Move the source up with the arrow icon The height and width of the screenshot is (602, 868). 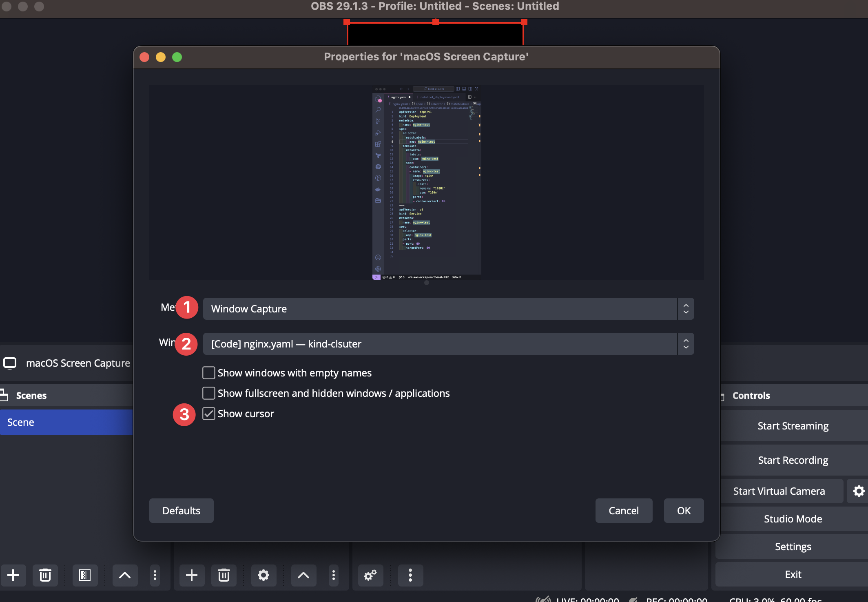click(x=303, y=575)
